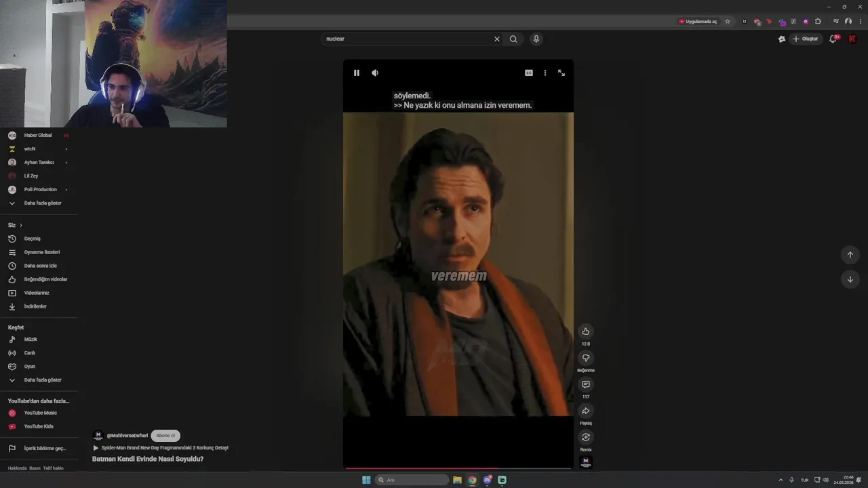Open Chrome three-dot menu
868x488 pixels.
(x=861, y=22)
